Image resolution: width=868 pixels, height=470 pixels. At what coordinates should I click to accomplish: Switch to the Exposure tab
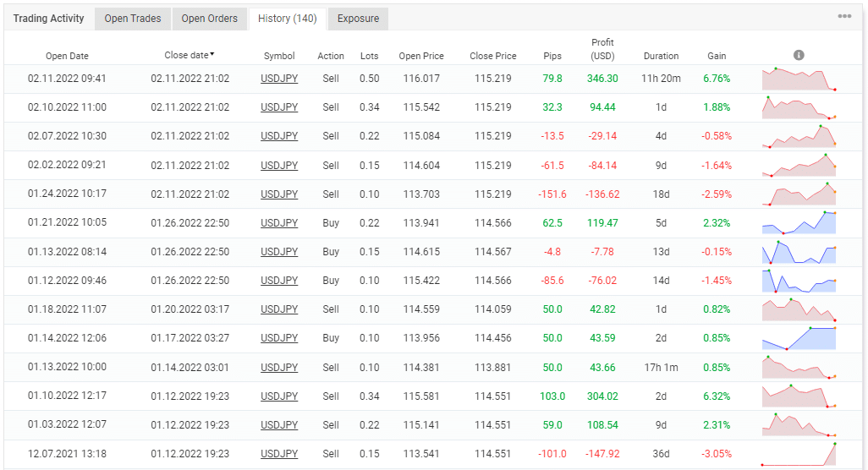358,19
